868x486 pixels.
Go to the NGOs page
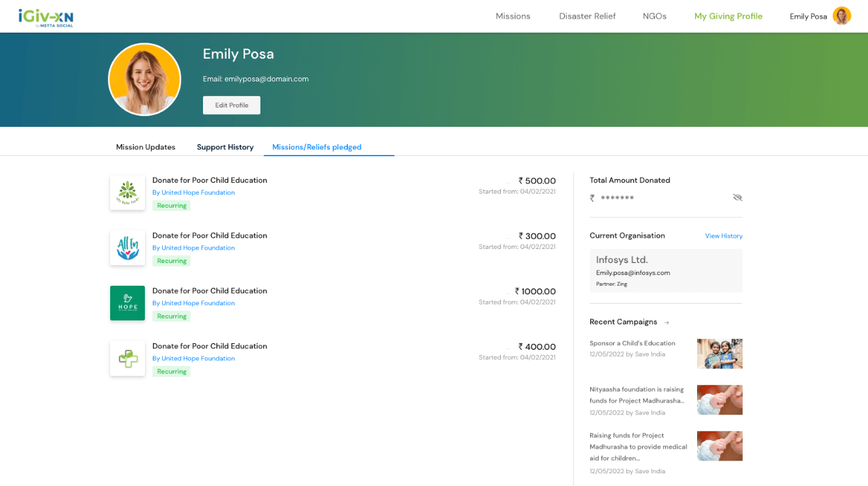pyautogui.click(x=654, y=16)
